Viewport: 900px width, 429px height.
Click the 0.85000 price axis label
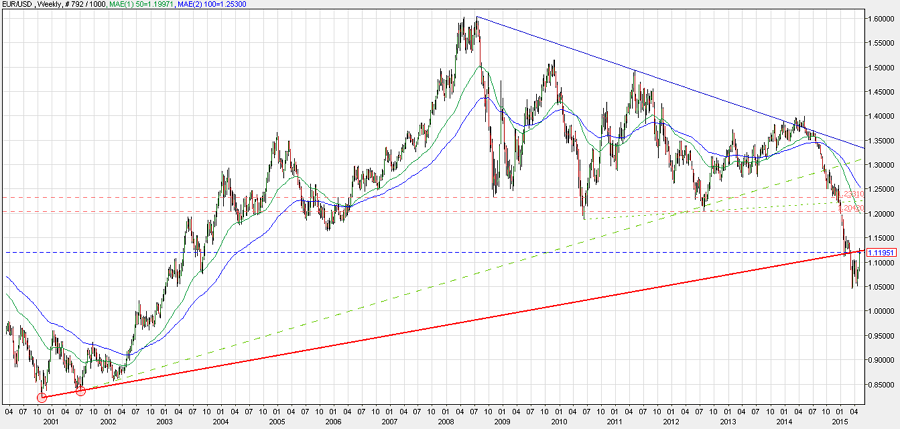coord(880,385)
